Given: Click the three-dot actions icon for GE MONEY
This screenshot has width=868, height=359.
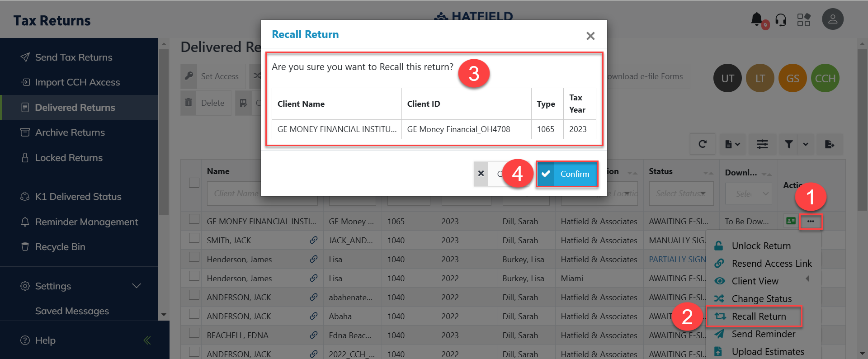Looking at the screenshot, I should click(x=811, y=221).
